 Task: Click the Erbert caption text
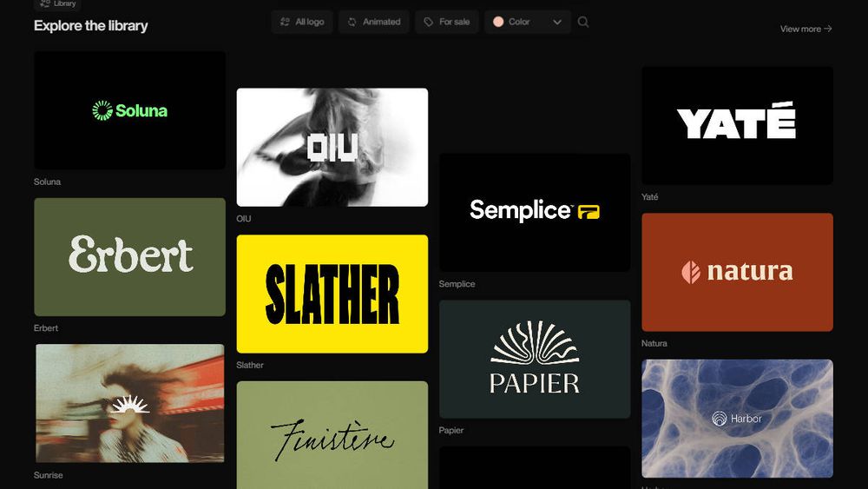pos(46,327)
